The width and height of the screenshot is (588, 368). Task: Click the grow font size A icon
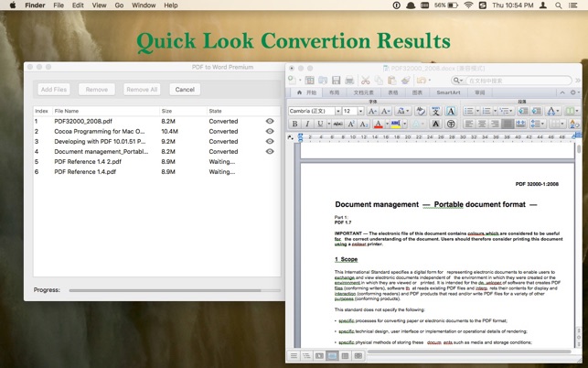pos(372,111)
